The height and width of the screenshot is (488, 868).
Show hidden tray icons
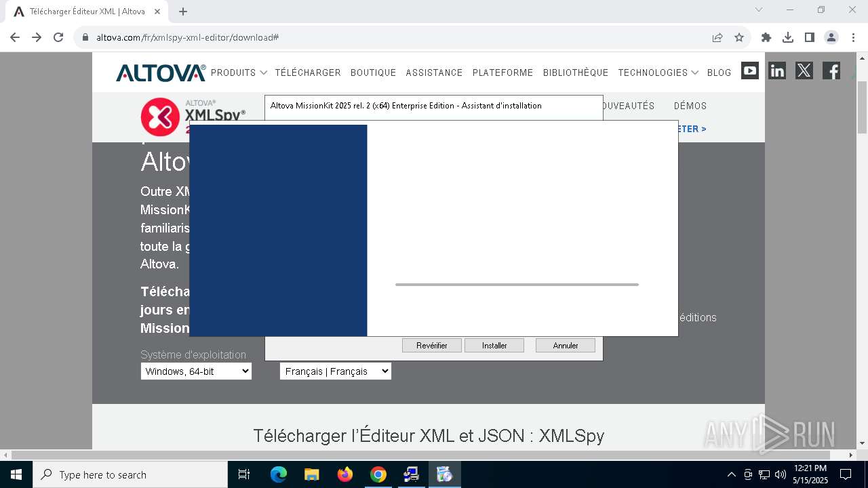point(731,474)
